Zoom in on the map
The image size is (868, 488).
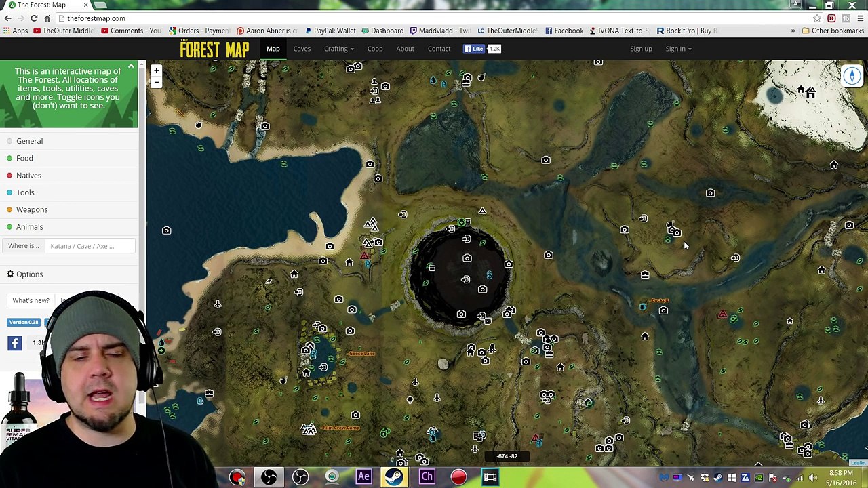coord(156,70)
